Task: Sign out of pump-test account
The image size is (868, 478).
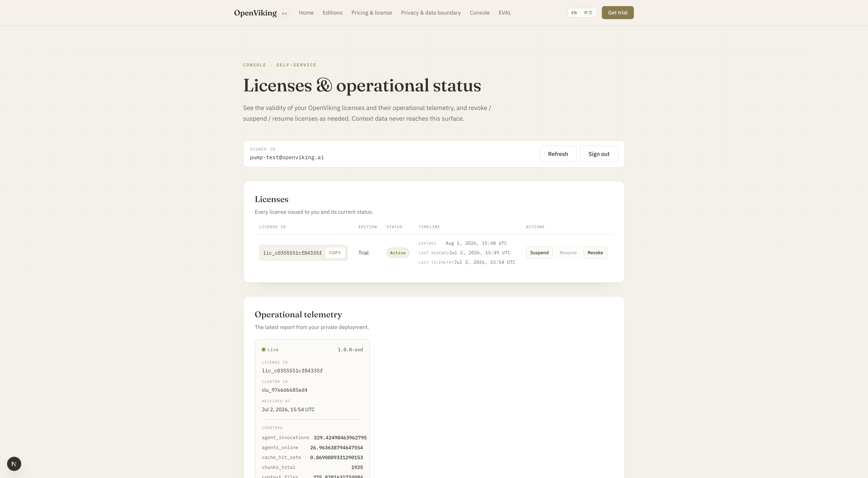Action: coord(599,154)
